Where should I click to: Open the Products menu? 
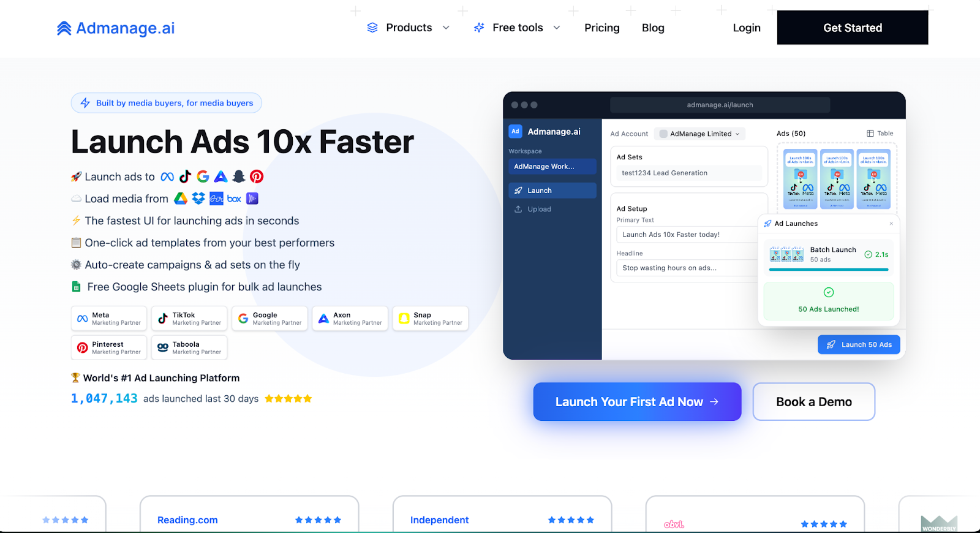[409, 28]
